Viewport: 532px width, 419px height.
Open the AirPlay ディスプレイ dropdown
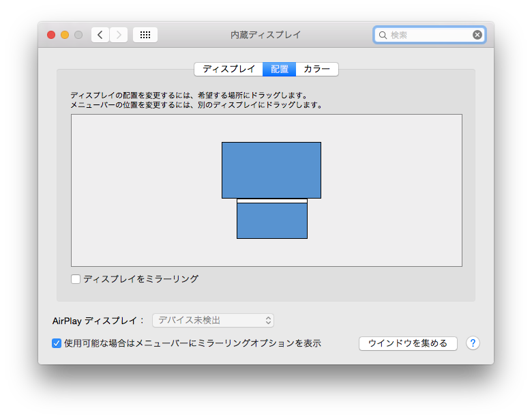[x=213, y=320]
